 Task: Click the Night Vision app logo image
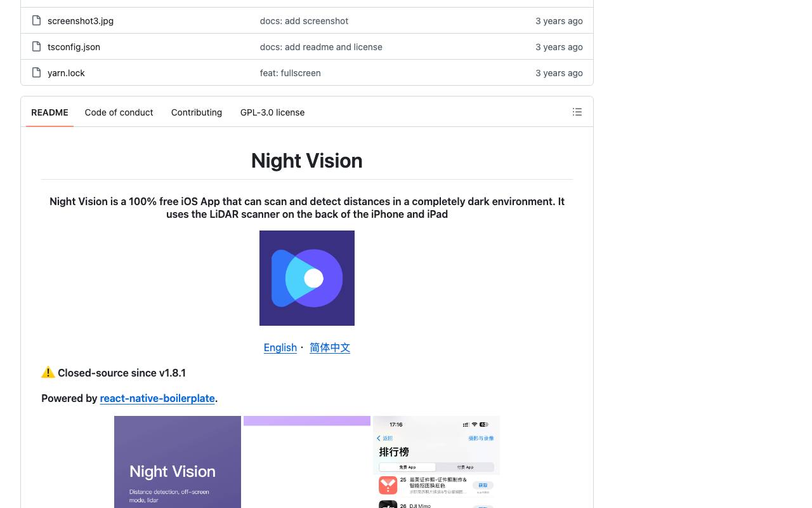pyautogui.click(x=307, y=278)
